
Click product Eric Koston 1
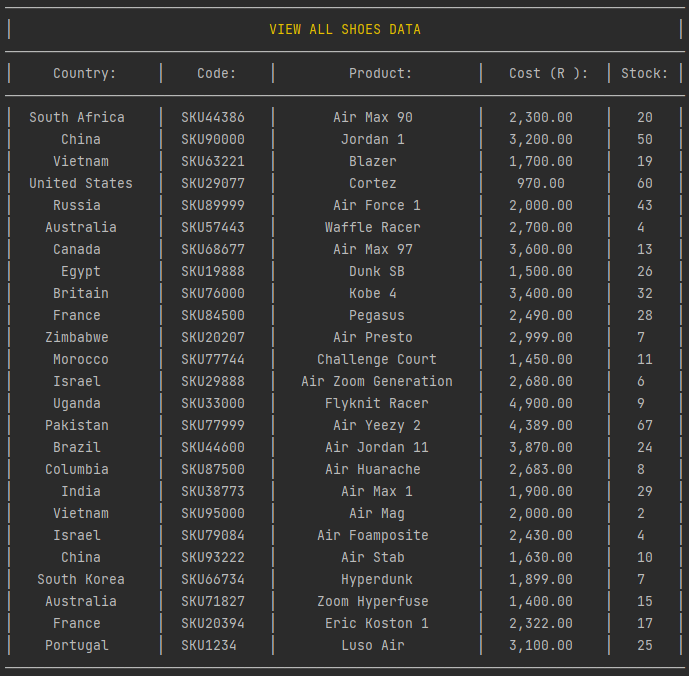[377, 623]
